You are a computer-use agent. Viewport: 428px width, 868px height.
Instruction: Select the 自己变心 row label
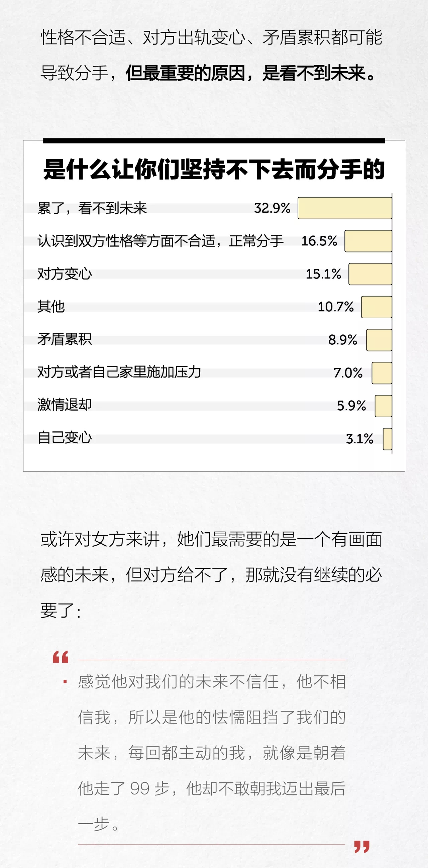point(65,438)
